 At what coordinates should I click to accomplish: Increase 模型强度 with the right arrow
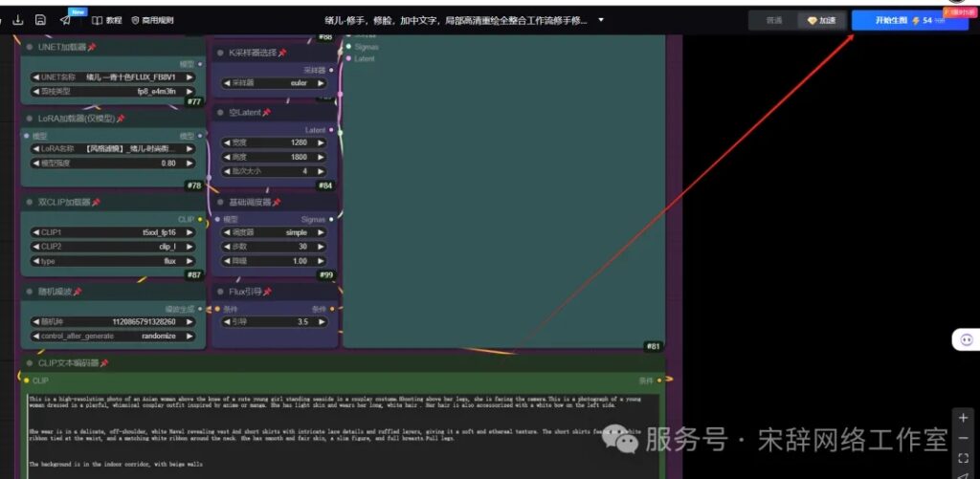[x=189, y=163]
